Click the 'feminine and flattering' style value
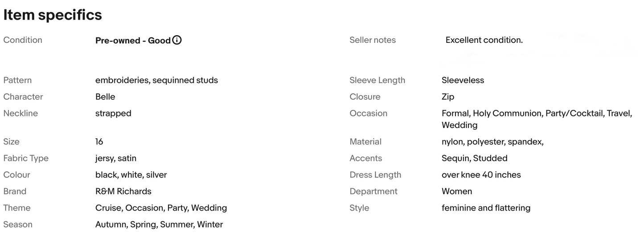 coord(486,208)
